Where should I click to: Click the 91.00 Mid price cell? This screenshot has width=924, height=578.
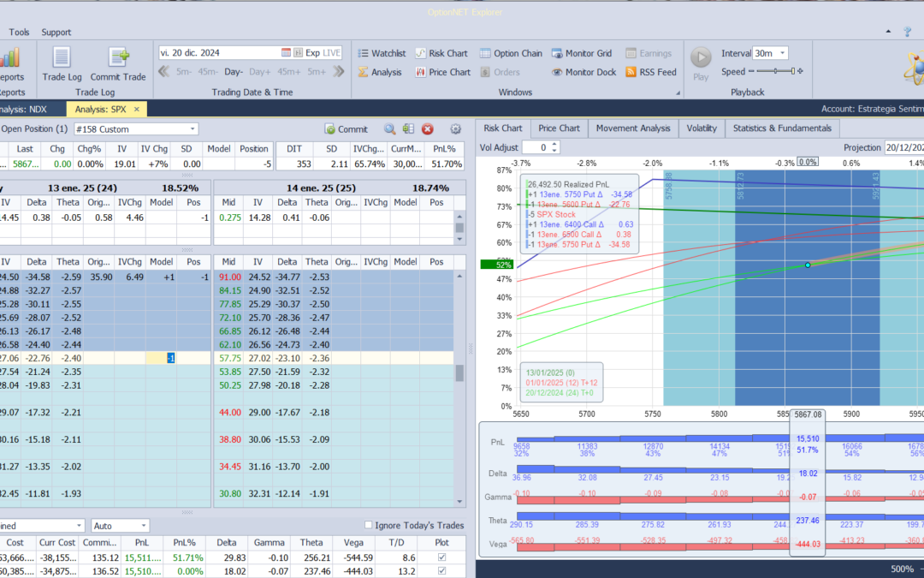coord(229,277)
